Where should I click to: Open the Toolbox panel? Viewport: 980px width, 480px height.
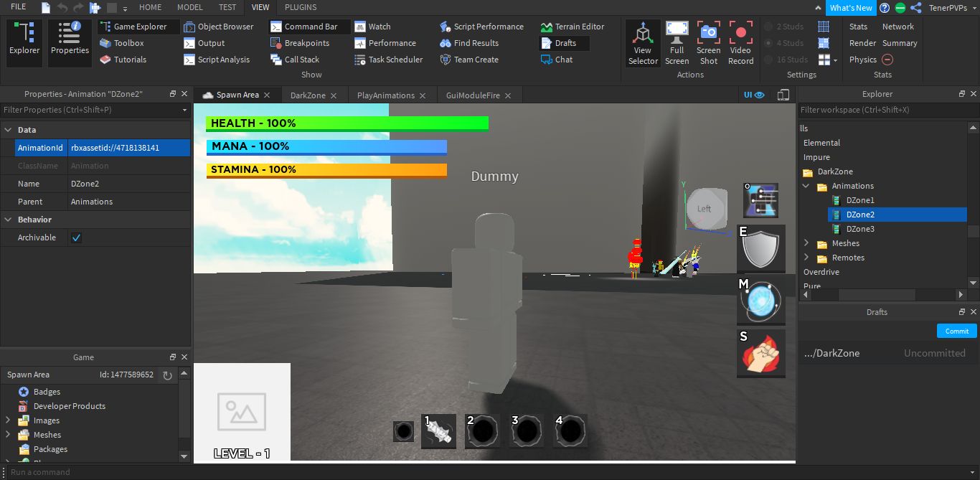coord(122,43)
